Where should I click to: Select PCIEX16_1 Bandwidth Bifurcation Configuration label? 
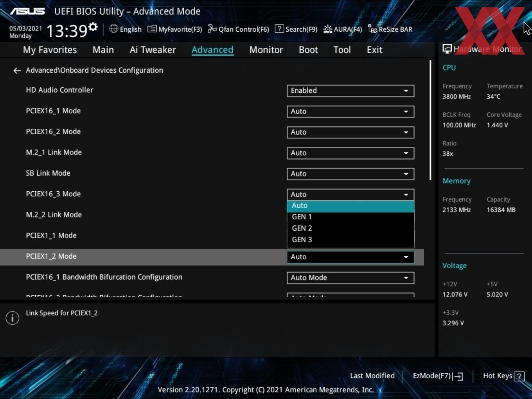(104, 277)
